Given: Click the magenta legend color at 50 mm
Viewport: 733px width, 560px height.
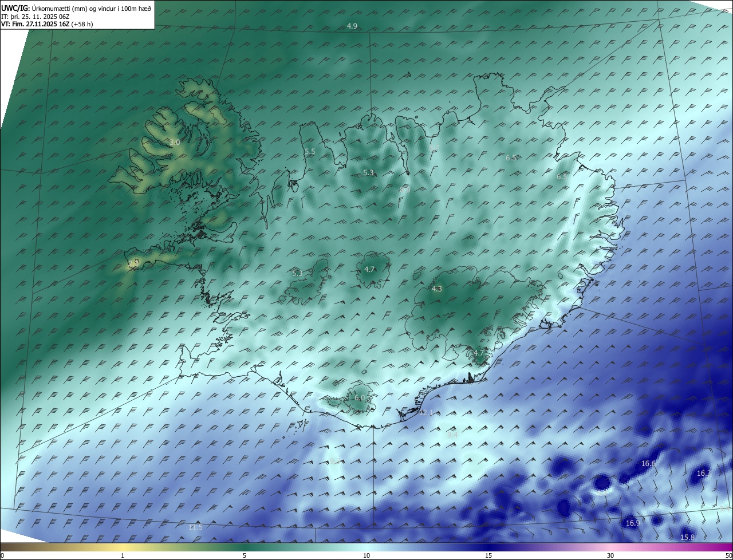Looking at the screenshot, I should click(x=728, y=547).
